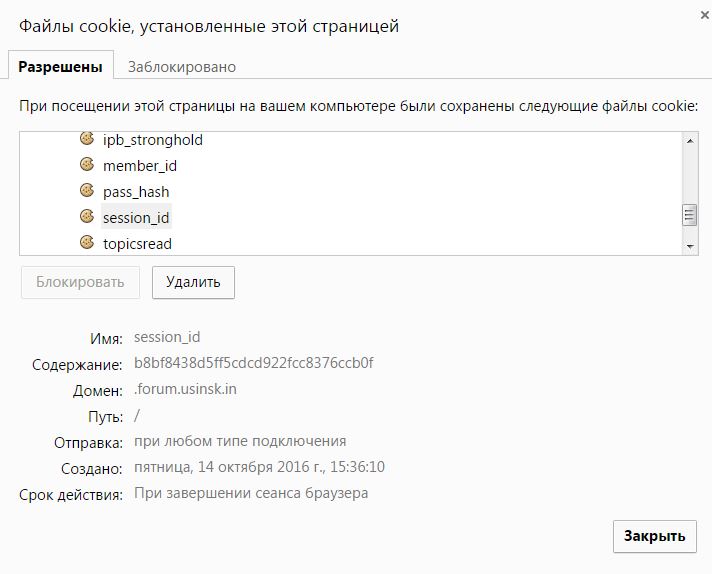
Task: Click the cookie icon next to session_id
Action: point(86,217)
